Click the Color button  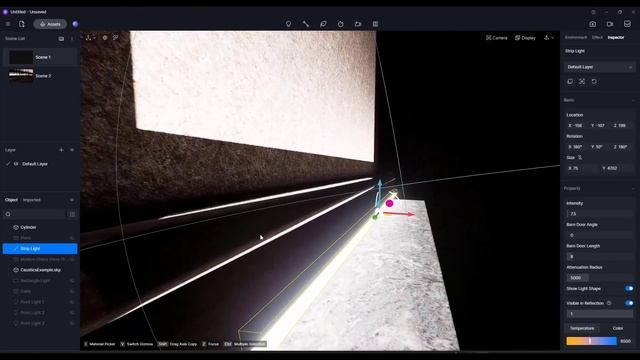618,328
